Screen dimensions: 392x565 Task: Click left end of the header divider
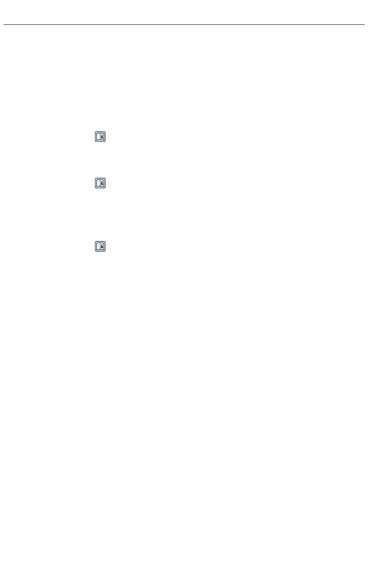pyautogui.click(x=5, y=25)
